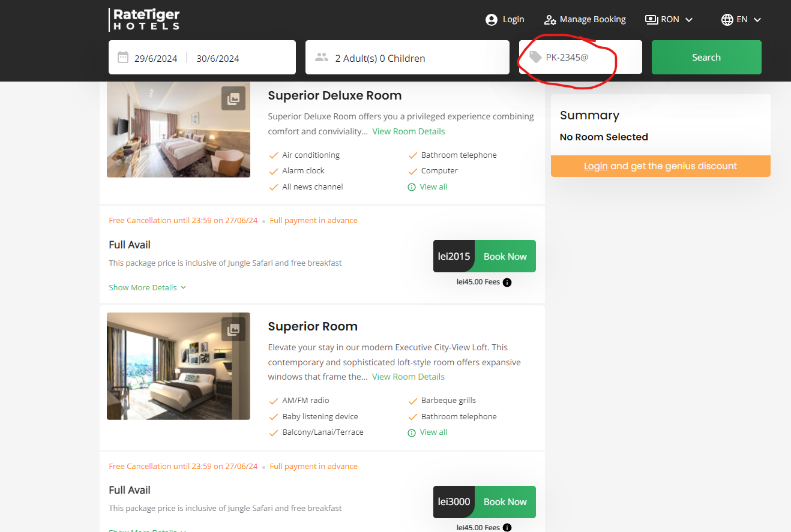Open the Superior Room image gallery icon
The height and width of the screenshot is (532, 791).
tap(233, 328)
